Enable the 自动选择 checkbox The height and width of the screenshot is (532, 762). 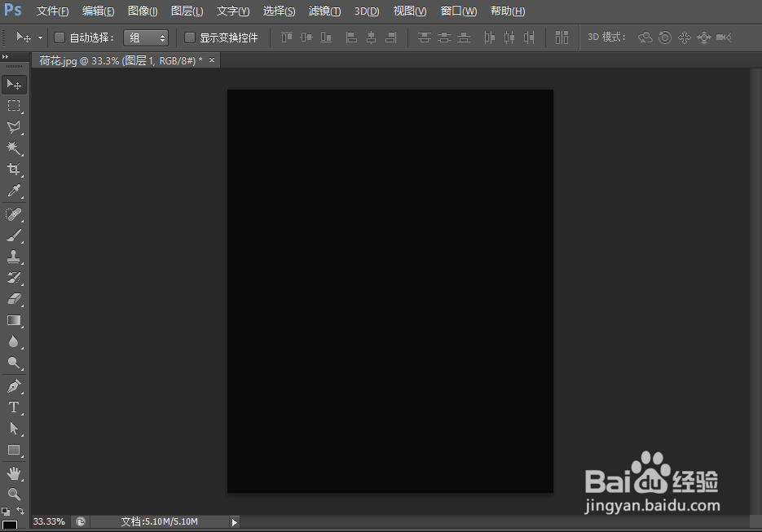click(x=59, y=37)
